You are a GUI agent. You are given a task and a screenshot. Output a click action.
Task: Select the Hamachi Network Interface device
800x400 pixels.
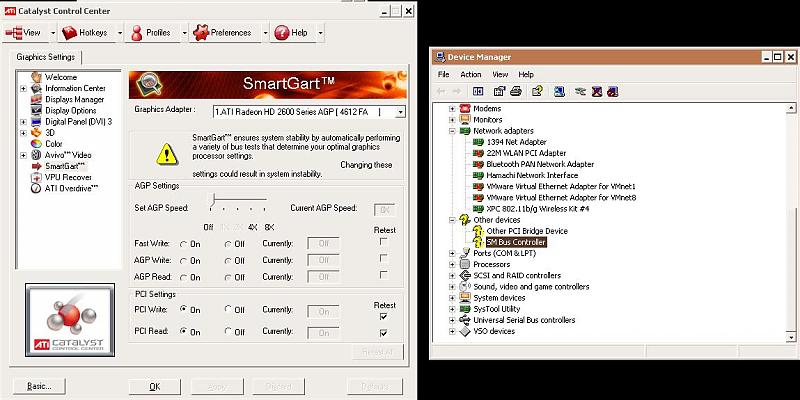pyautogui.click(x=532, y=176)
